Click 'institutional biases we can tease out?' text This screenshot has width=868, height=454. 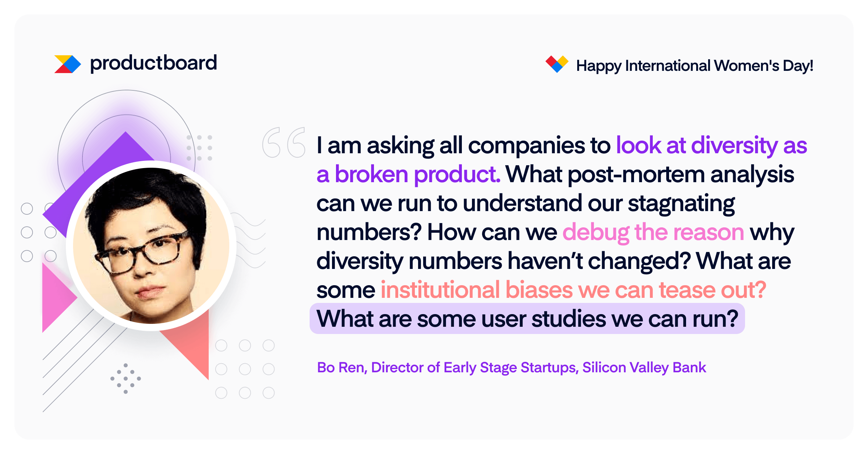pyautogui.click(x=573, y=290)
